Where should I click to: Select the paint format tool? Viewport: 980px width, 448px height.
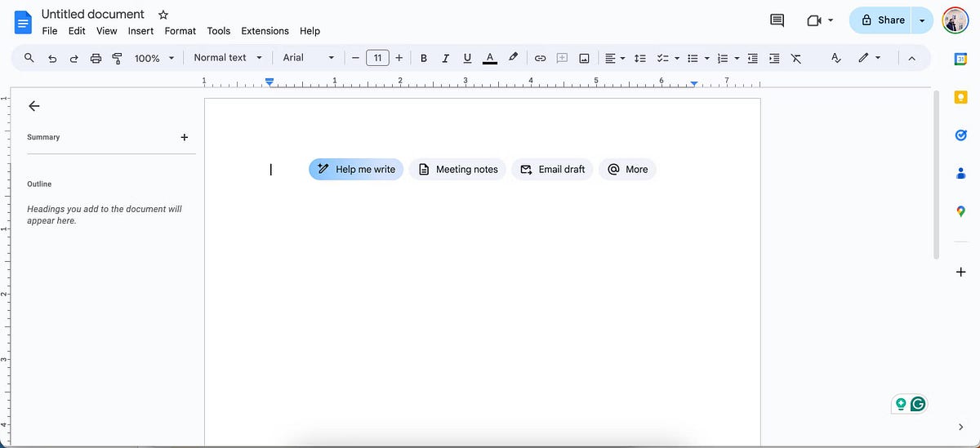coord(117,58)
